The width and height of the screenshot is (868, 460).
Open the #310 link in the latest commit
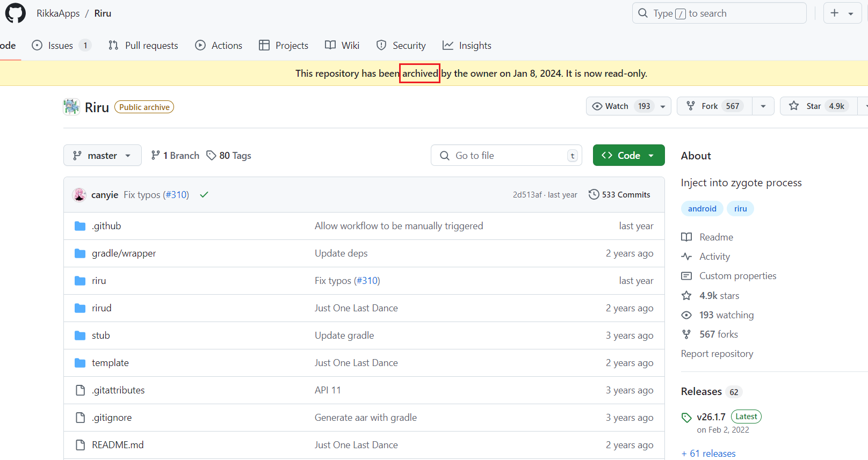pyautogui.click(x=176, y=195)
